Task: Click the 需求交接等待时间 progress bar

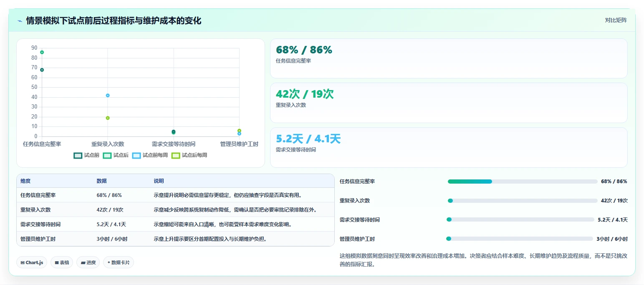Action: (x=520, y=219)
